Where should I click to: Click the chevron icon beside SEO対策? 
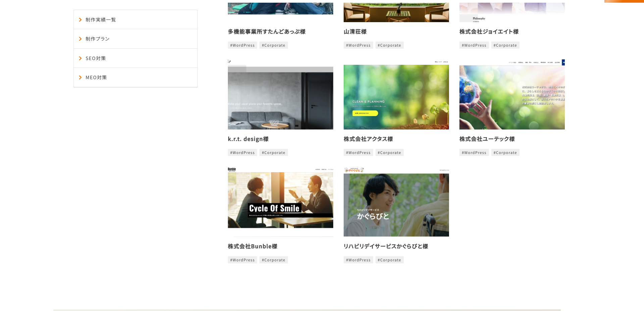click(80, 58)
